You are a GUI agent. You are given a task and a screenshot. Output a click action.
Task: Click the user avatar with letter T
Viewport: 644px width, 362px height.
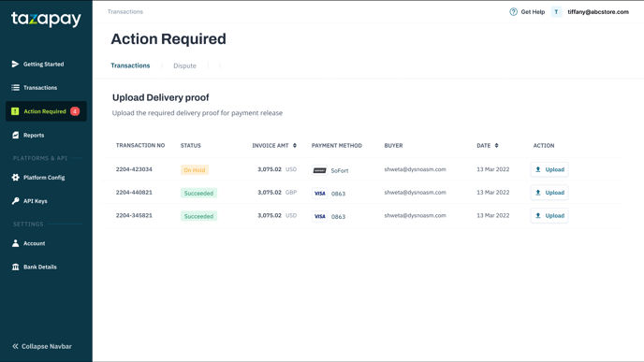[x=556, y=12]
